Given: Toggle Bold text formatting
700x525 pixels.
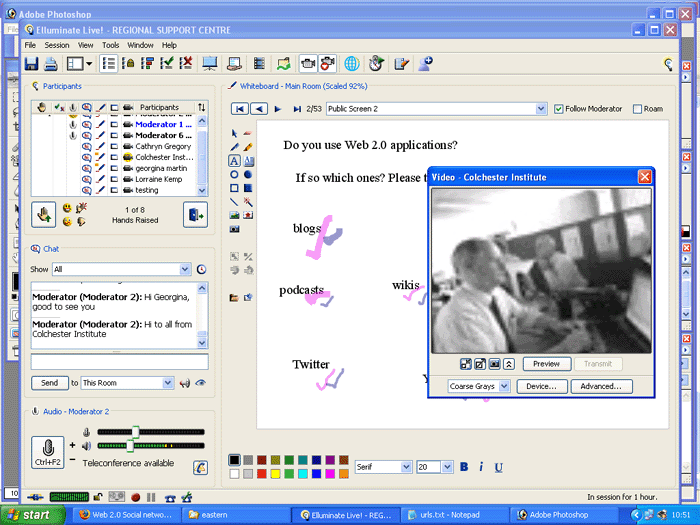Looking at the screenshot, I should pyautogui.click(x=464, y=467).
